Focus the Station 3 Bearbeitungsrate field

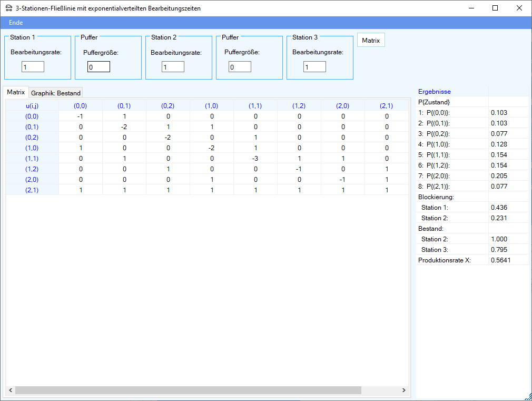point(314,67)
